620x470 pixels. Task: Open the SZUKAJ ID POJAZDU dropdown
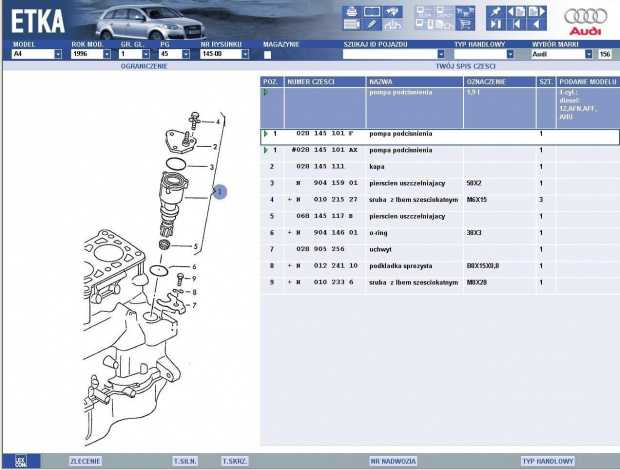coord(441,54)
